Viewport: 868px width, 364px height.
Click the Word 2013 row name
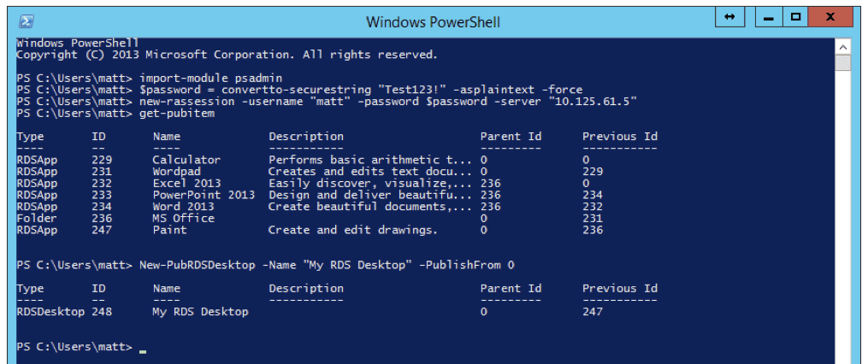tap(183, 206)
